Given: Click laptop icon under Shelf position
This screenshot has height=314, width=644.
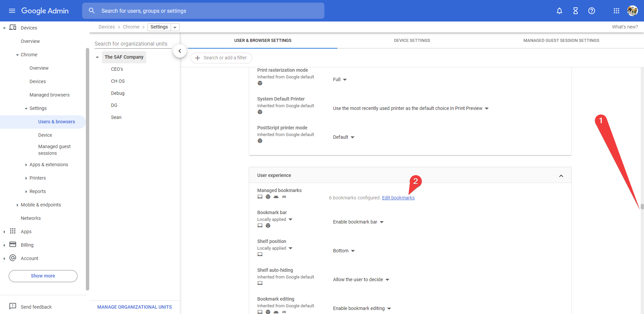Looking at the screenshot, I should [x=260, y=254].
